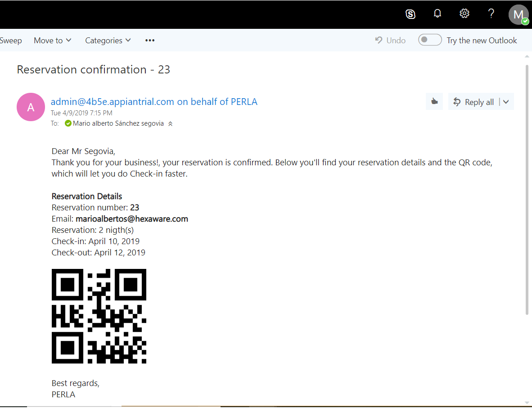The height and width of the screenshot is (409, 532).
Task: Click the Undo button
Action: point(390,41)
